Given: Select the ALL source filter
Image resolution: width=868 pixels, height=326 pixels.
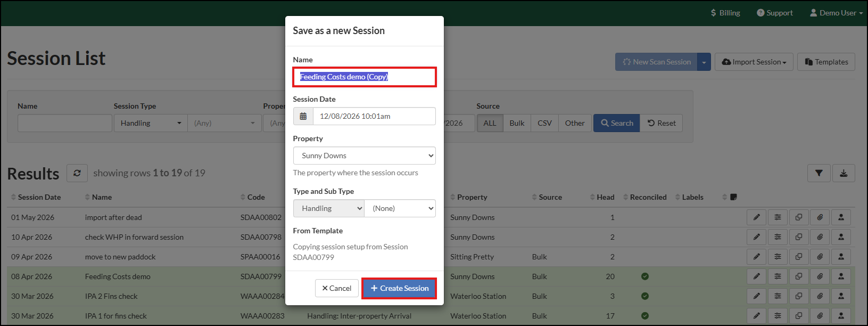Looking at the screenshot, I should (x=490, y=123).
